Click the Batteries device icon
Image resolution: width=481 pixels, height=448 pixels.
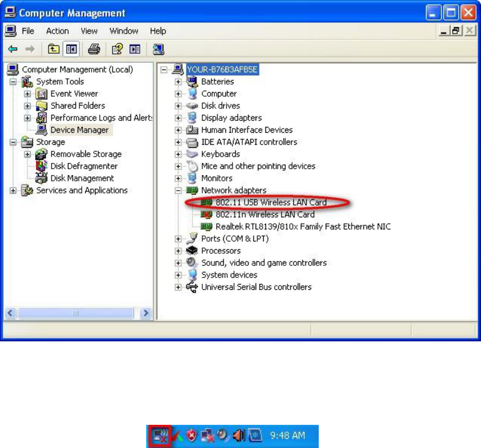192,82
